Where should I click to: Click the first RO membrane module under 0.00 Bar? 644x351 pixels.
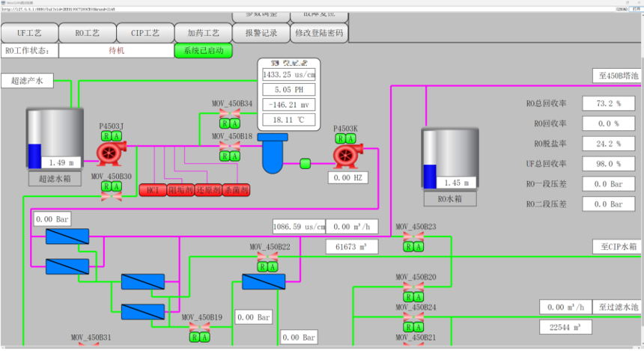click(67, 236)
